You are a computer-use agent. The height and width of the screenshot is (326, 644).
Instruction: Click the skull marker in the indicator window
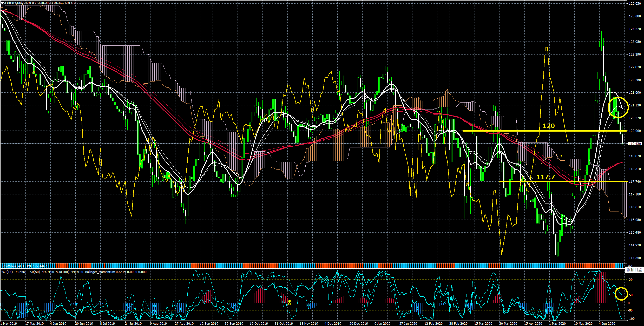[289, 302]
